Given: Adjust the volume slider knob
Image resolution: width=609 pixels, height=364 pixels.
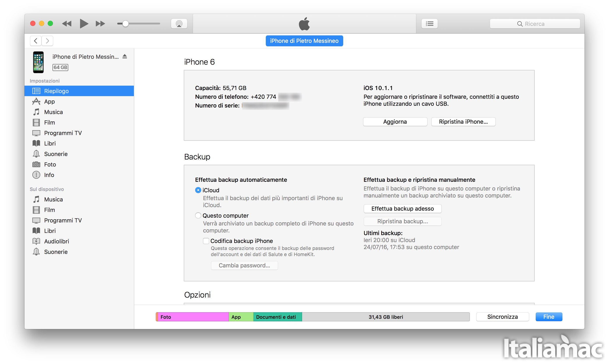Looking at the screenshot, I should [126, 24].
